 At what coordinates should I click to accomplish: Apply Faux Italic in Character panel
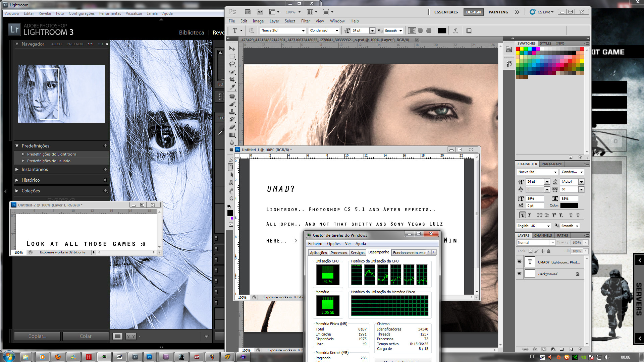(530, 215)
